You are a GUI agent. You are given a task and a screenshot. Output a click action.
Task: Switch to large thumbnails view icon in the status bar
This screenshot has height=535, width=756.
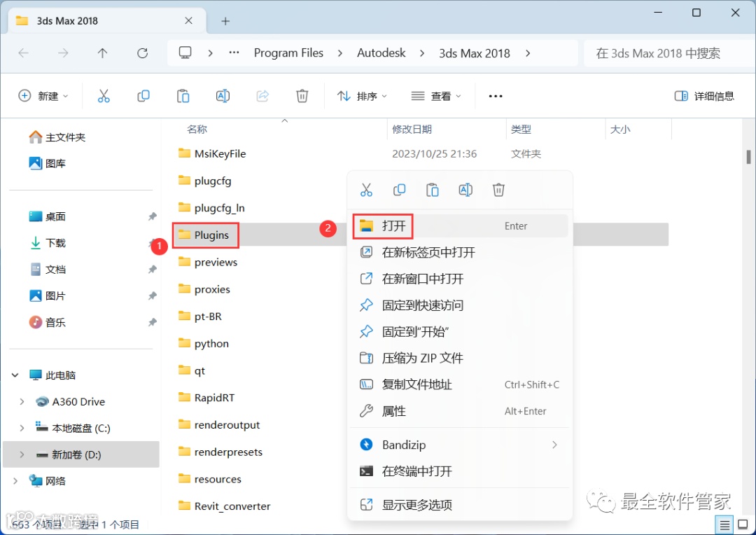point(743,524)
